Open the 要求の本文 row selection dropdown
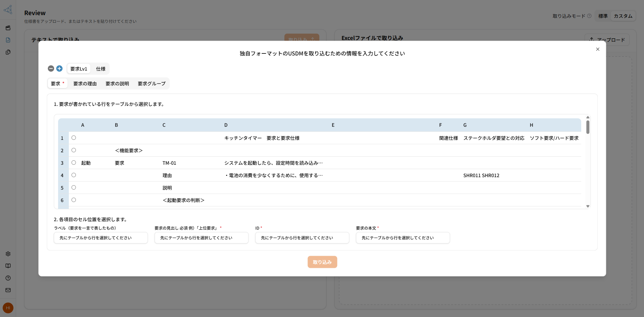 click(x=403, y=238)
